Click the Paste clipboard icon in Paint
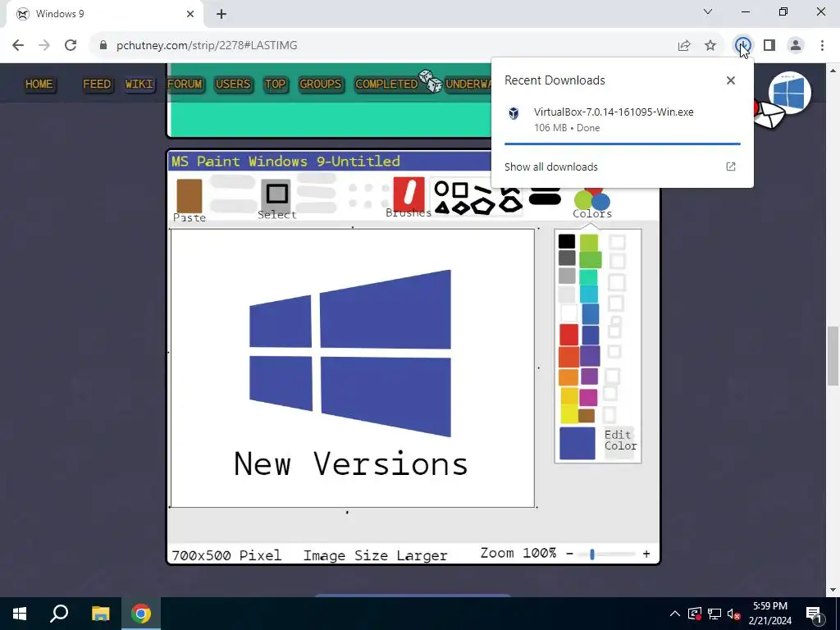 pos(189,196)
